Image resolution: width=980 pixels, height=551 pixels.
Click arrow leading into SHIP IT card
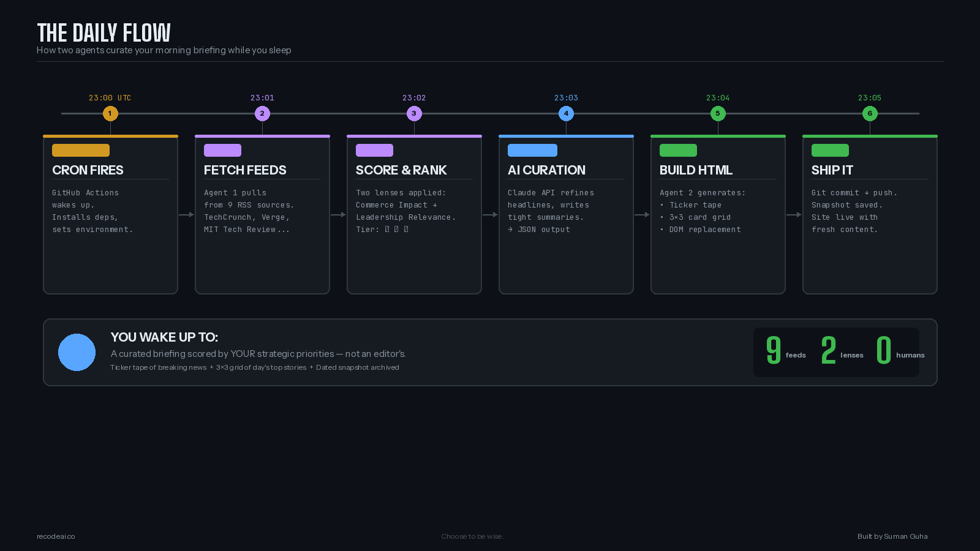pos(794,215)
